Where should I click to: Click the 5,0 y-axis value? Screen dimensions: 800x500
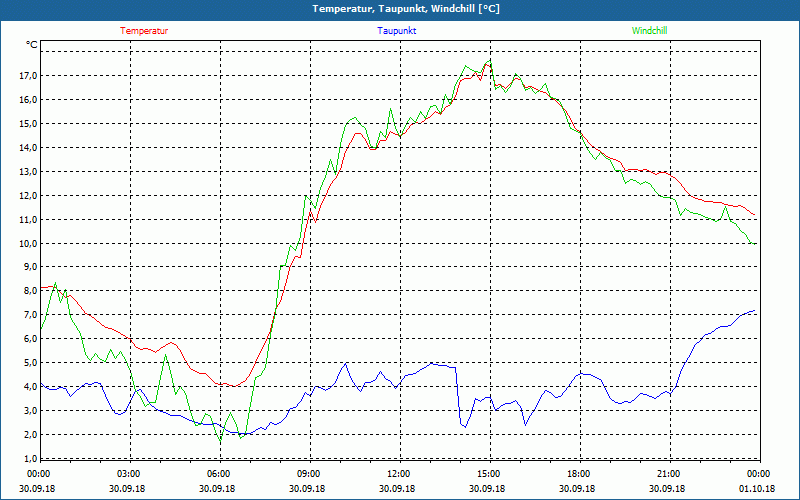click(31, 362)
